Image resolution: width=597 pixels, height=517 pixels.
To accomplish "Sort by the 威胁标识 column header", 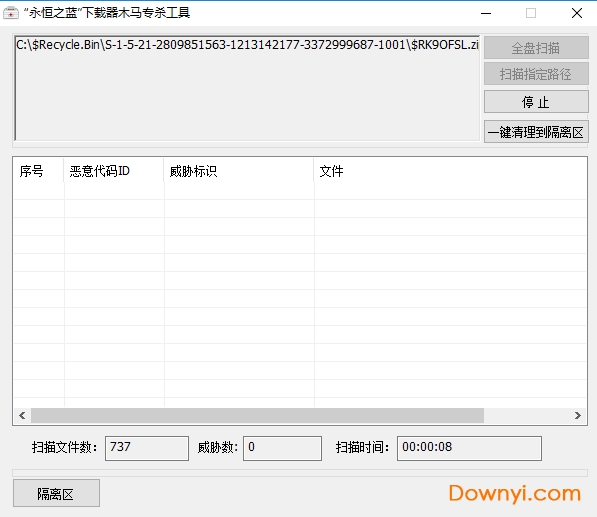I will [x=239, y=171].
